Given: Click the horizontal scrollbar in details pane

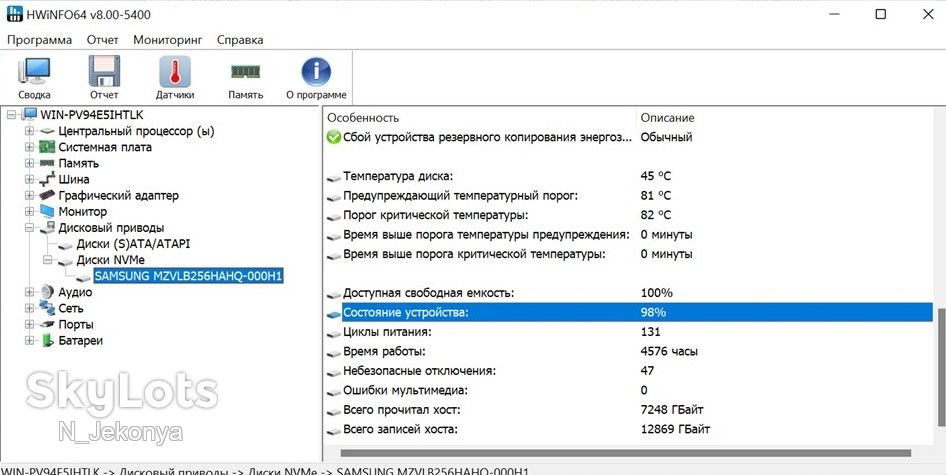Looking at the screenshot, I should [626, 453].
